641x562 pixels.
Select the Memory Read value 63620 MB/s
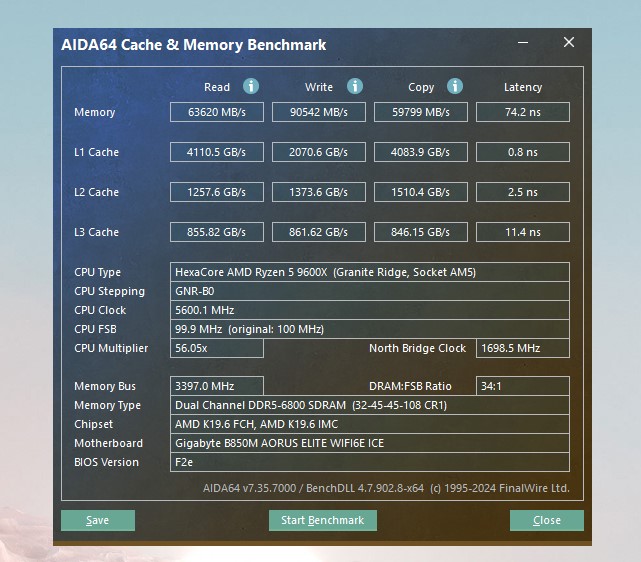(217, 112)
